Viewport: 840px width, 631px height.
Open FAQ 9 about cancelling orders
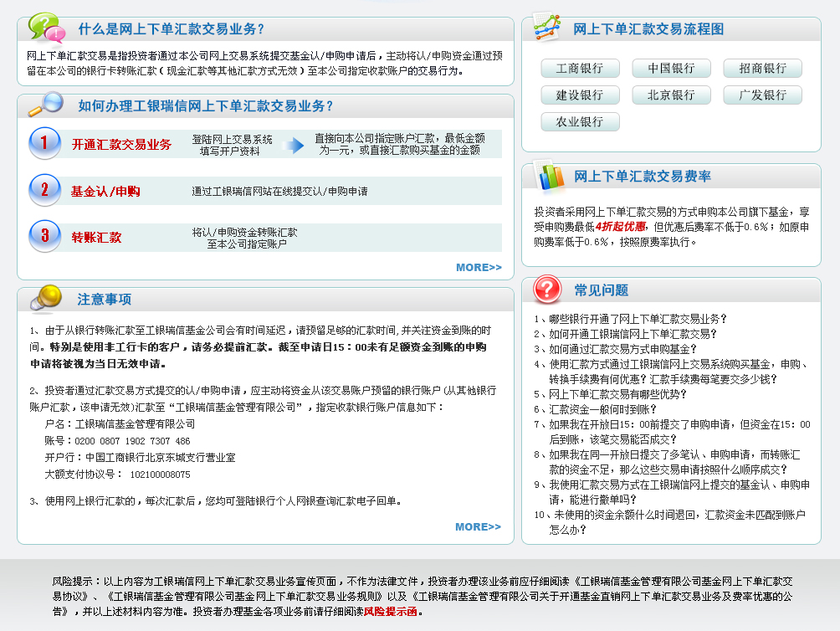point(672,492)
